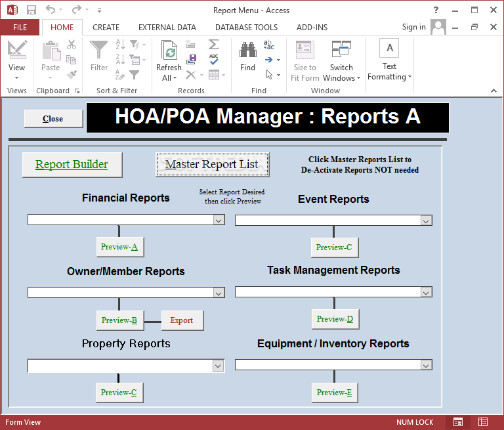Expand the Owner/Member Reports dropdown
The width and height of the screenshot is (504, 430).
219,293
